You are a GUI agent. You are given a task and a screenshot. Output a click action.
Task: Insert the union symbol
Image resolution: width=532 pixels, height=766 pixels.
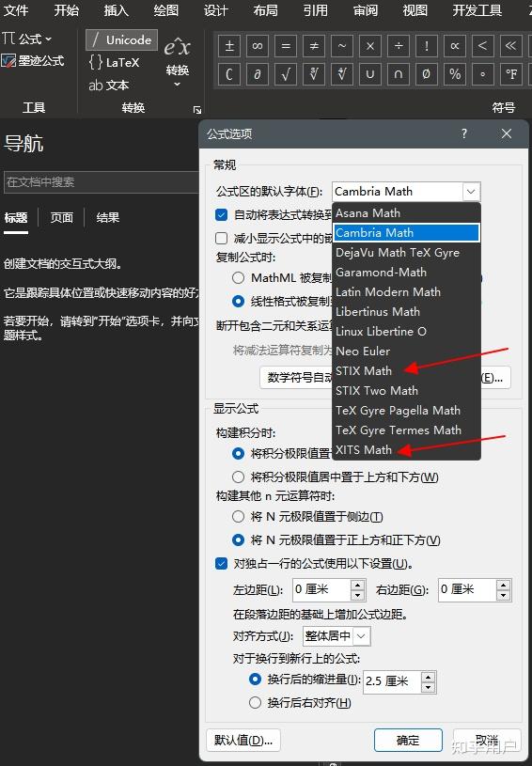pyautogui.click(x=370, y=74)
